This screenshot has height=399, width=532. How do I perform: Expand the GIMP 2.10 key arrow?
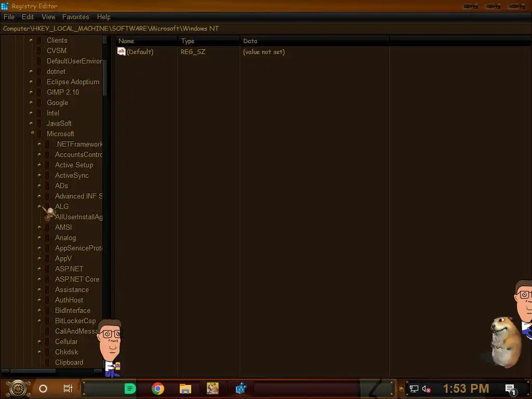click(x=31, y=92)
